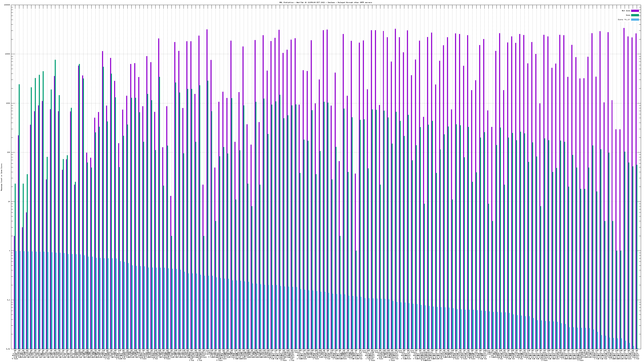The width and height of the screenshot is (644, 362).
Task: Click the 10 y-axis tick label
Action: (9, 202)
